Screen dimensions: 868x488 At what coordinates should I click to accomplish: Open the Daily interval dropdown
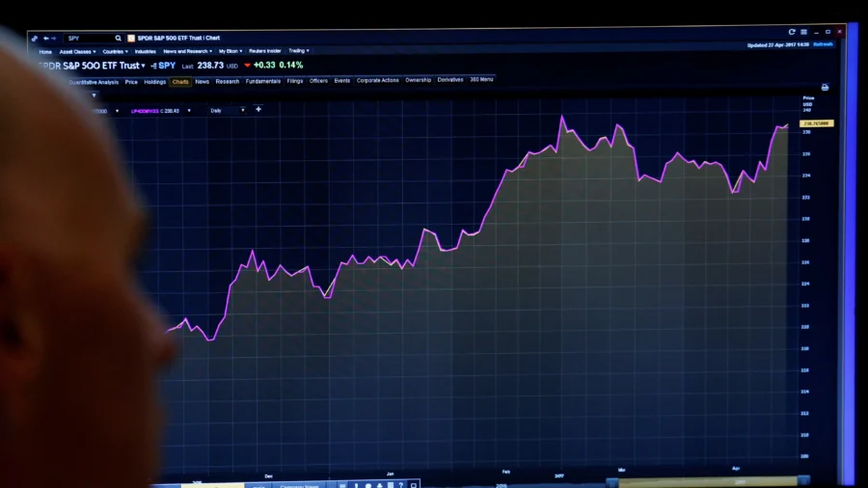pyautogui.click(x=230, y=111)
